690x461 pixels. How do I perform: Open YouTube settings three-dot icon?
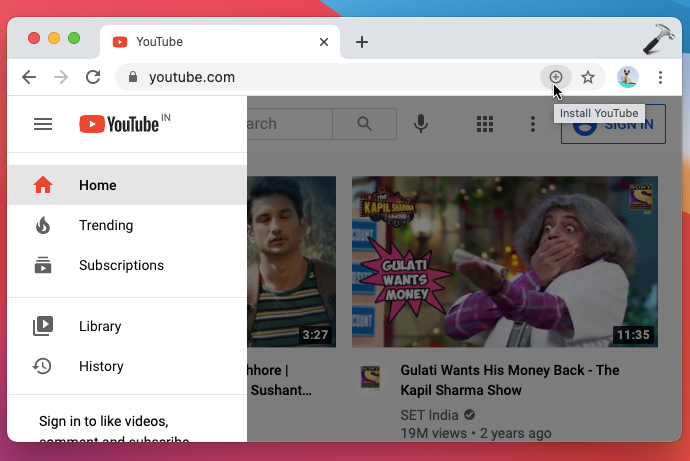(533, 124)
